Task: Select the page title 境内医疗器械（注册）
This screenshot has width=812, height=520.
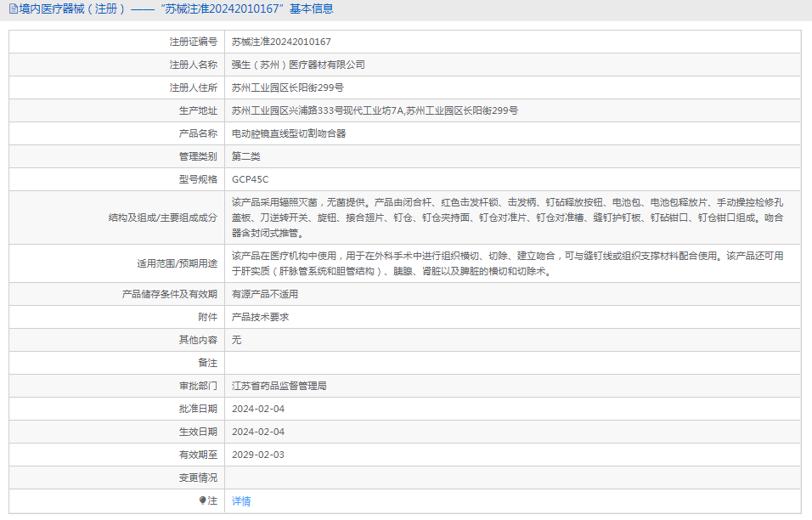Action: (x=72, y=8)
